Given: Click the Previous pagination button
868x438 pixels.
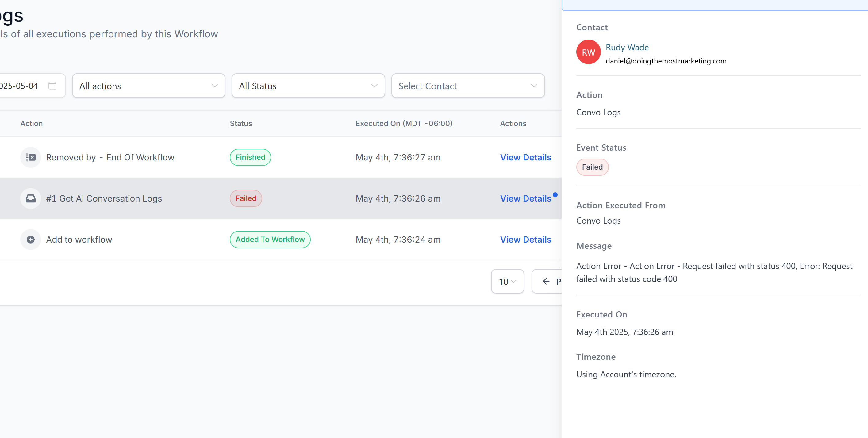Looking at the screenshot, I should pos(553,281).
